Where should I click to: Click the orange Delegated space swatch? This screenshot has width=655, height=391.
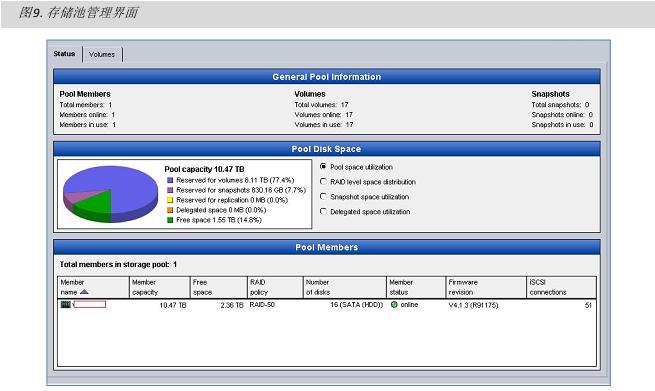click(x=170, y=210)
